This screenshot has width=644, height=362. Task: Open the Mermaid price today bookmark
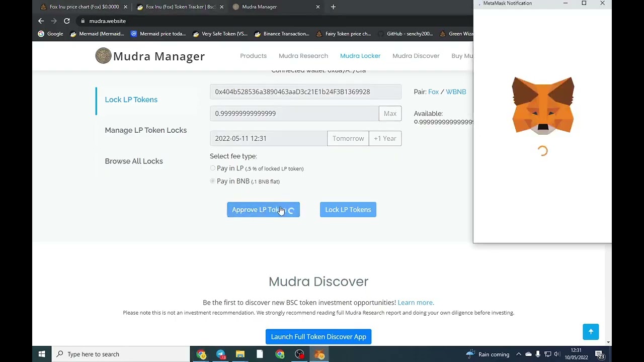[x=158, y=34]
